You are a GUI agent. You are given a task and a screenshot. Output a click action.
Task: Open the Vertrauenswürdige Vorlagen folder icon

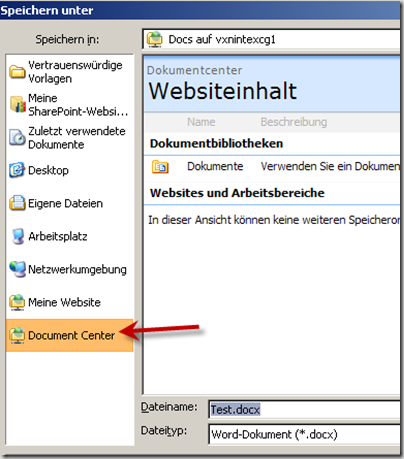click(x=17, y=72)
